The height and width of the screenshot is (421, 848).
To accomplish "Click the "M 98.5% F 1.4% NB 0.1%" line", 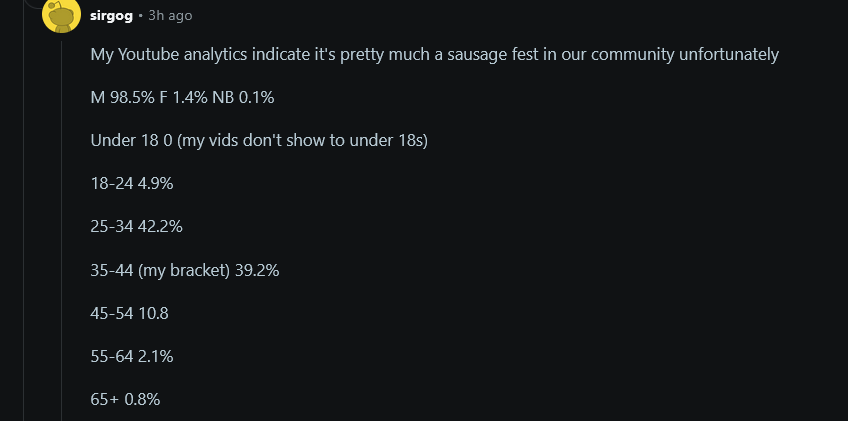I will 182,97.
